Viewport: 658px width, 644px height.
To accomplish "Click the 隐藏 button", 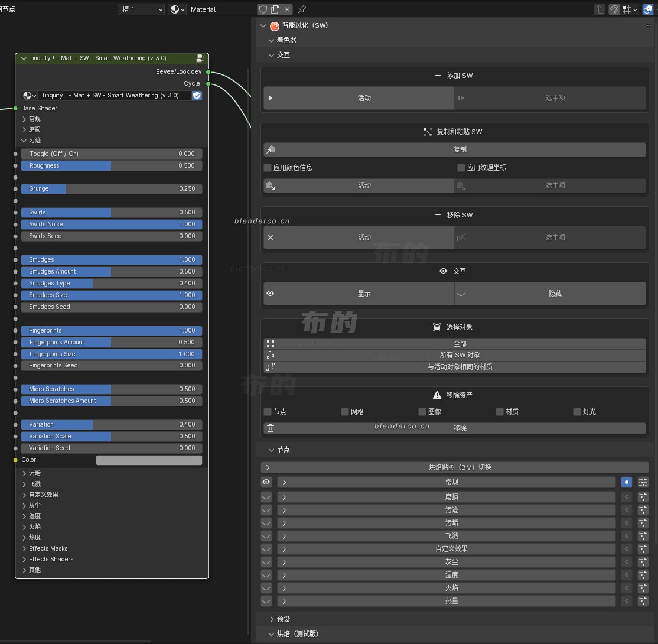I will [x=550, y=294].
